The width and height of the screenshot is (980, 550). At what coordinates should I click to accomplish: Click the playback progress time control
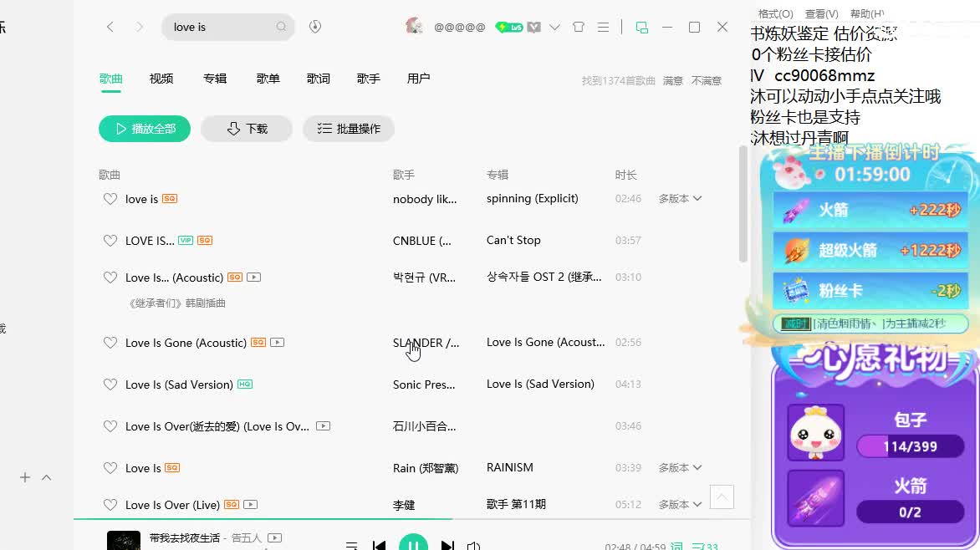[x=637, y=543]
